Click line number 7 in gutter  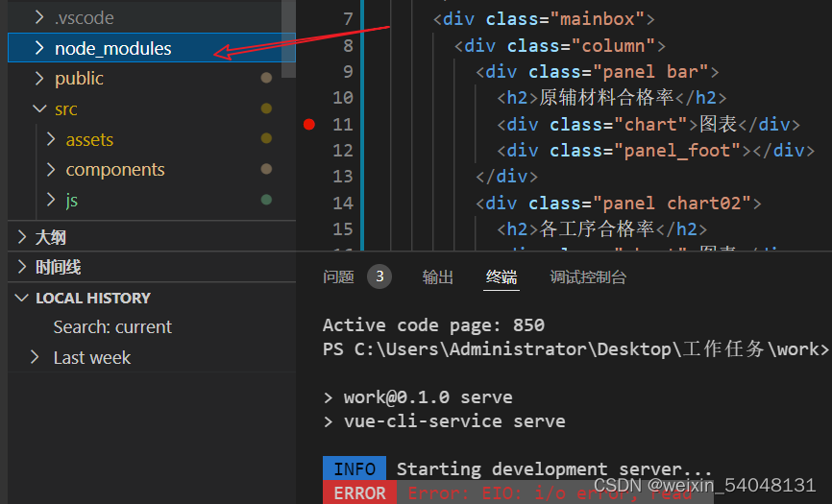click(348, 19)
